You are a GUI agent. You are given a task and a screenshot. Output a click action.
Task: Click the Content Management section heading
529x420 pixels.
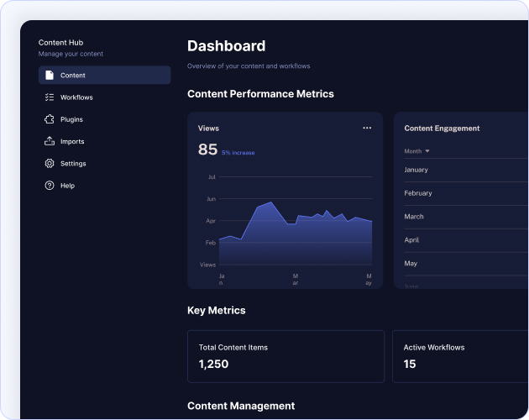coord(241,406)
